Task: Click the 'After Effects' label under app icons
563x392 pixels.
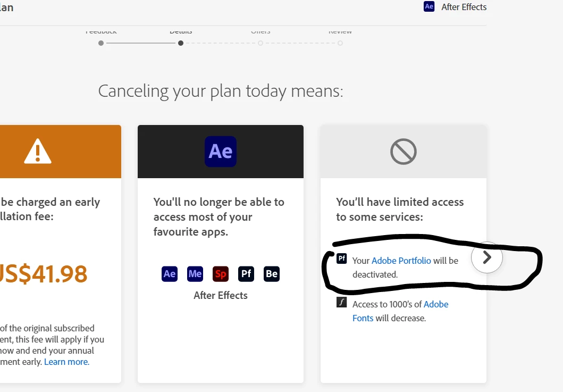Action: pyautogui.click(x=221, y=295)
